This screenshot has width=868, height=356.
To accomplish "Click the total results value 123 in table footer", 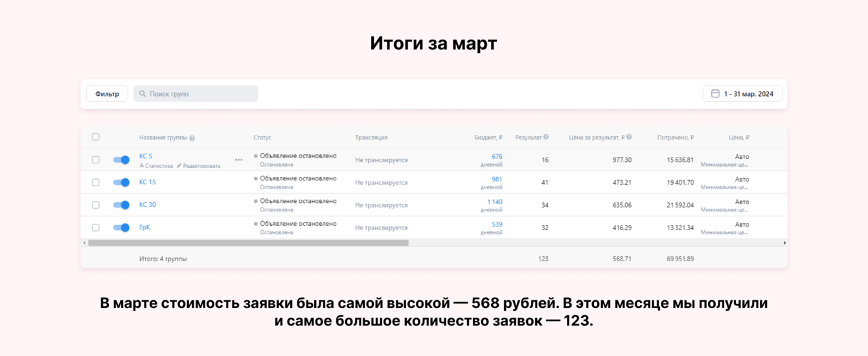I will point(543,259).
